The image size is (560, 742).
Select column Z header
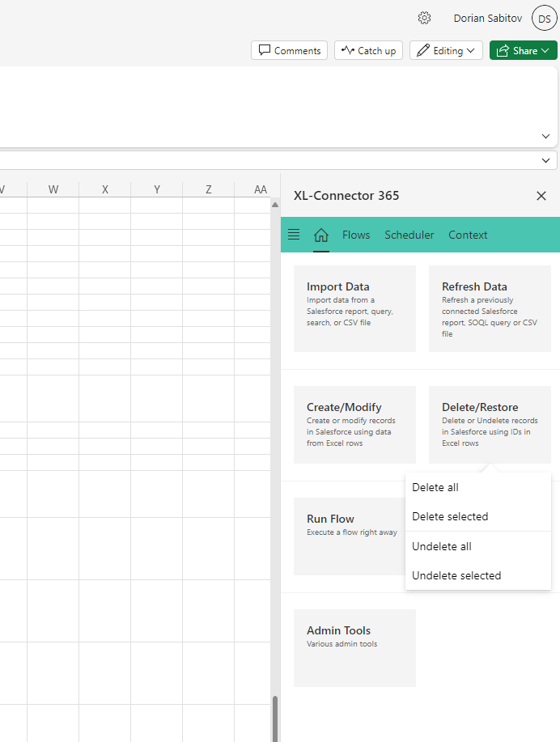(208, 189)
